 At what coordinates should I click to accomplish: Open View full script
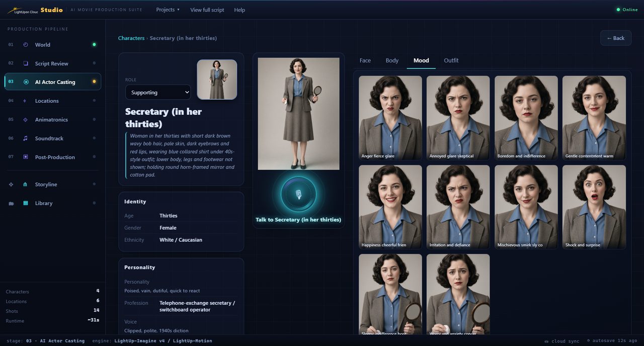[207, 10]
